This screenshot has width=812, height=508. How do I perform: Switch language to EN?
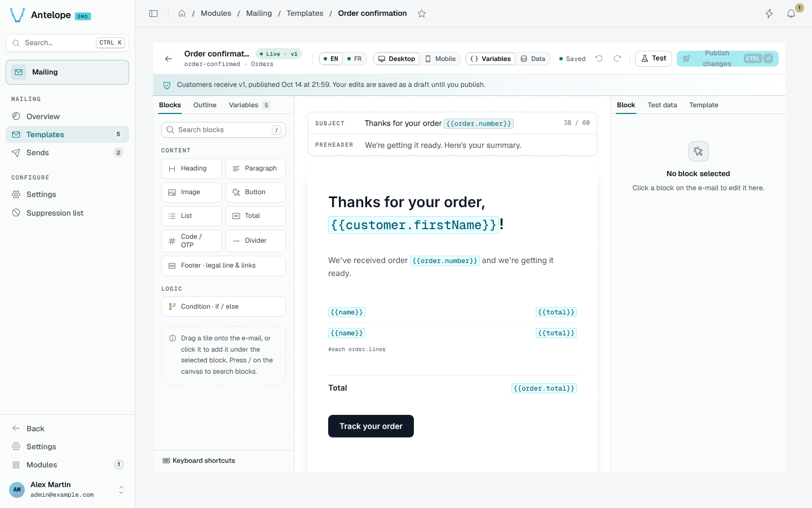331,59
